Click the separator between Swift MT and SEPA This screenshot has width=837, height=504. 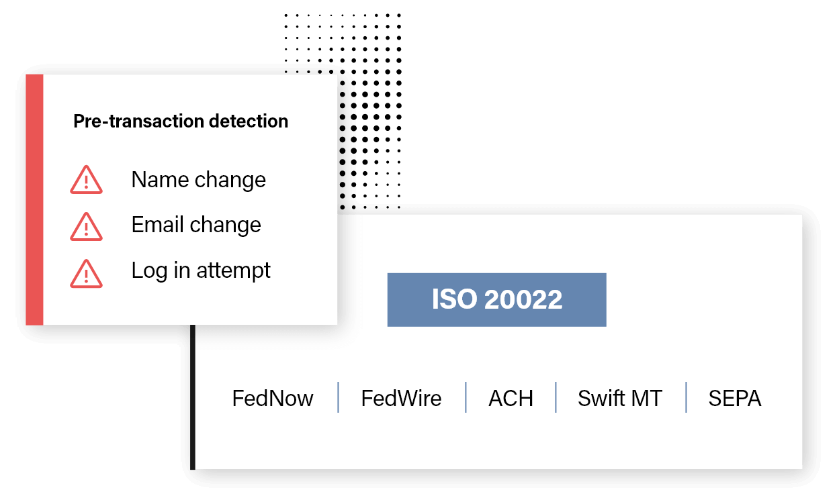686,397
